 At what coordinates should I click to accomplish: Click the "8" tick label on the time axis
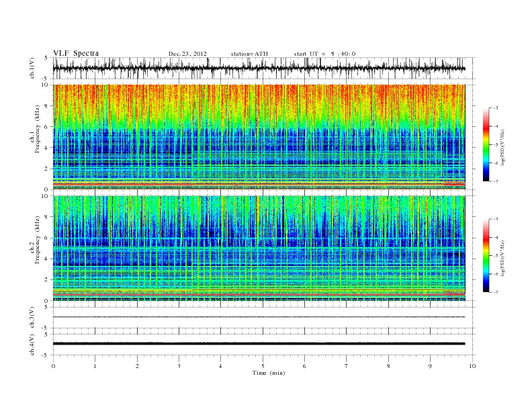[x=388, y=366]
